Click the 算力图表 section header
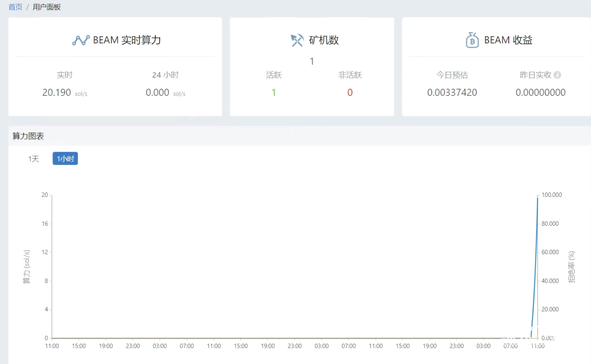Screen dimensions: 591x364 pyautogui.click(x=28, y=136)
